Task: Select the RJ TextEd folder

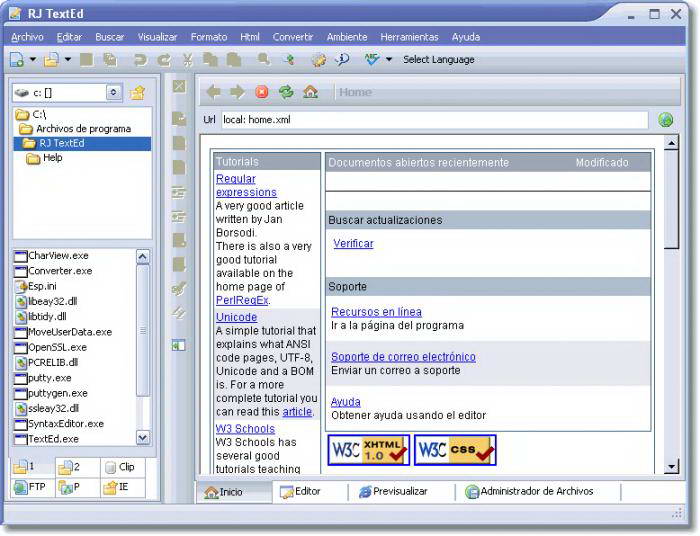Action: click(82, 143)
